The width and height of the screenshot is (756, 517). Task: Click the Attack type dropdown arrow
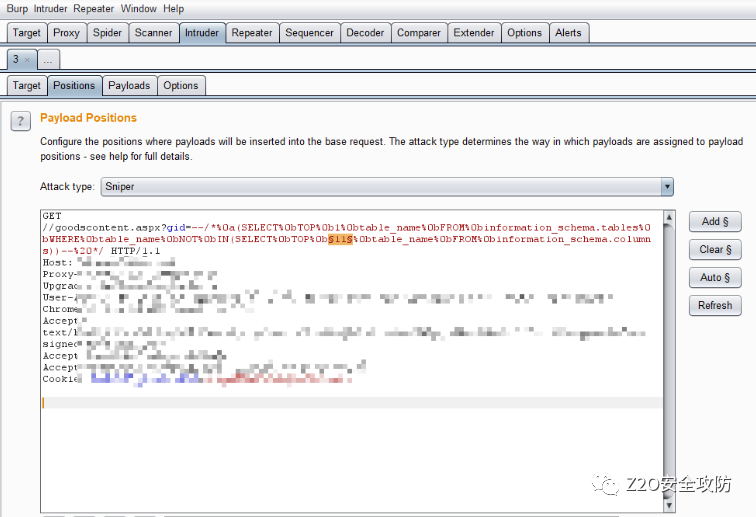tap(667, 187)
